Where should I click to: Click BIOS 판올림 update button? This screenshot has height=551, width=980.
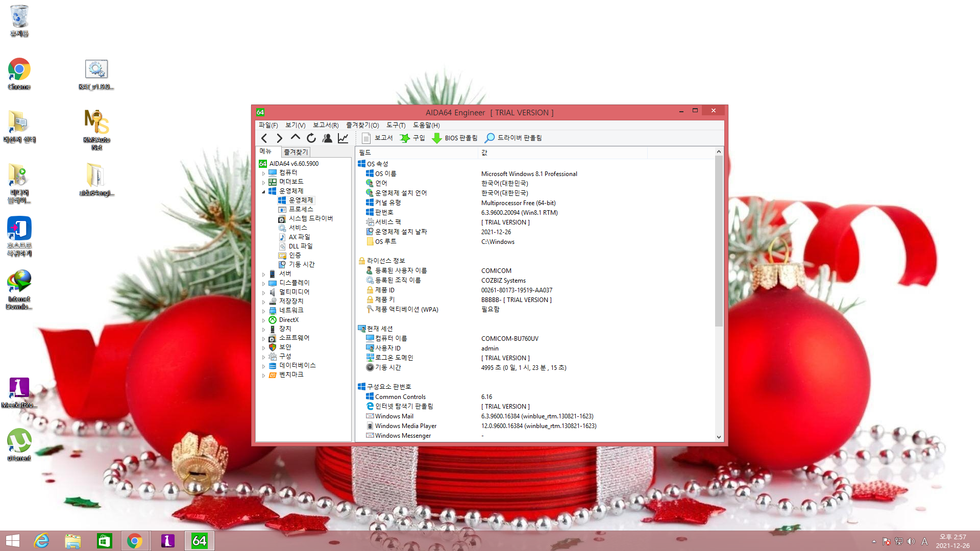click(455, 138)
